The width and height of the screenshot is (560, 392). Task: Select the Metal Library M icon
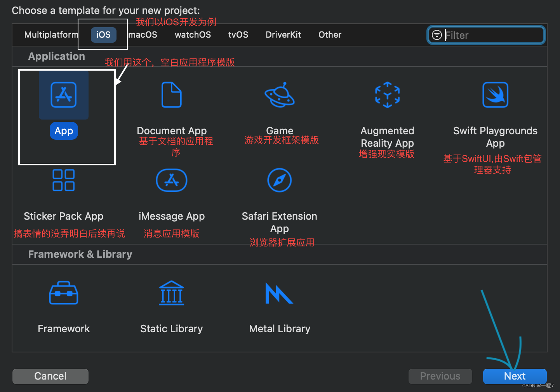tap(279, 293)
